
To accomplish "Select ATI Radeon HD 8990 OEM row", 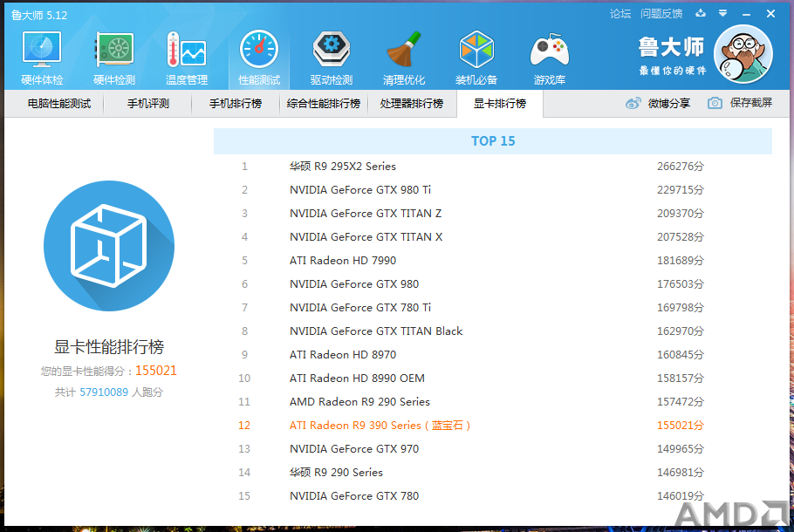I will [x=493, y=379].
